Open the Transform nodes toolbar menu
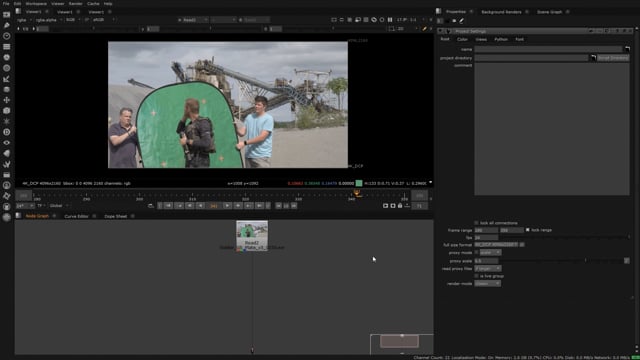Image resolution: width=640 pixels, height=360 pixels. tap(7, 100)
